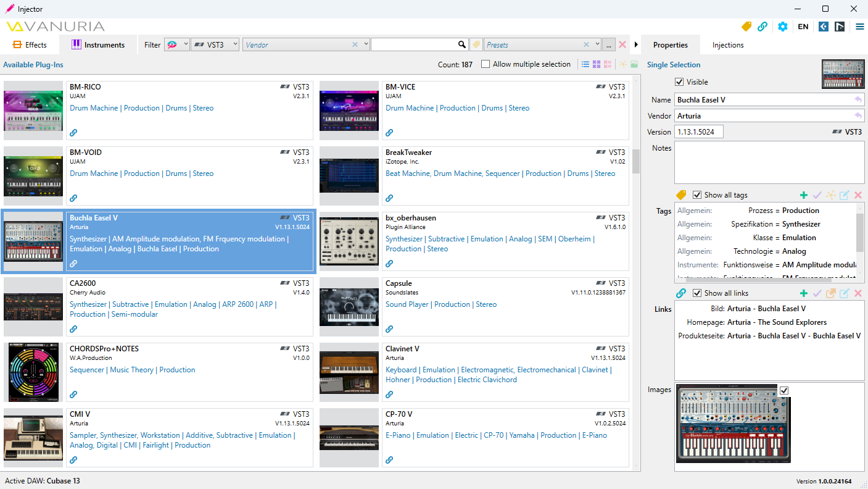Click the plug-in list vertical scrollbar thumb
The width and height of the screenshot is (868, 489).
[636, 162]
